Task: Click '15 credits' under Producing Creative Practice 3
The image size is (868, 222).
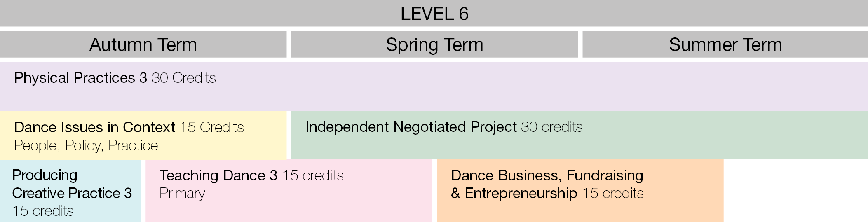Action: tap(43, 211)
